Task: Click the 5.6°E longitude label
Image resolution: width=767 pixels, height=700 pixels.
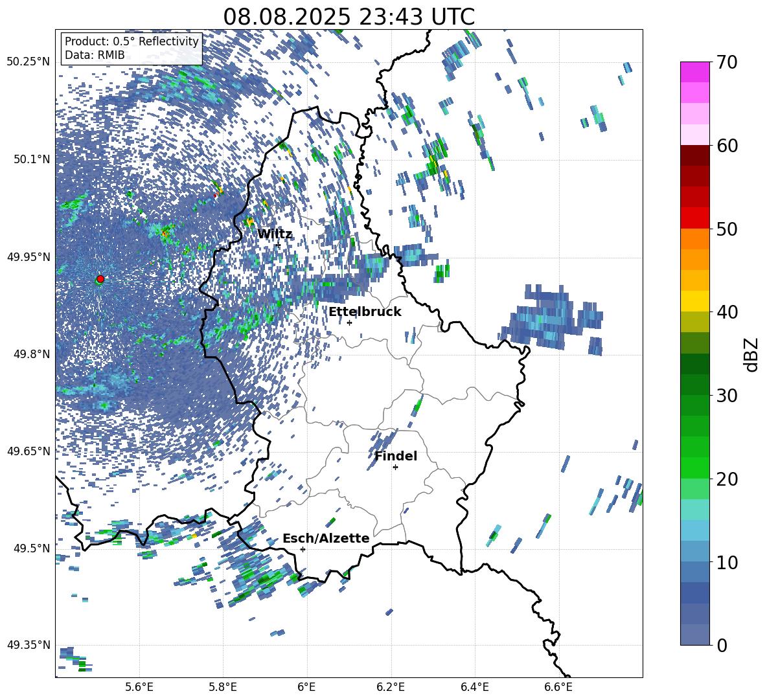Action: (139, 687)
